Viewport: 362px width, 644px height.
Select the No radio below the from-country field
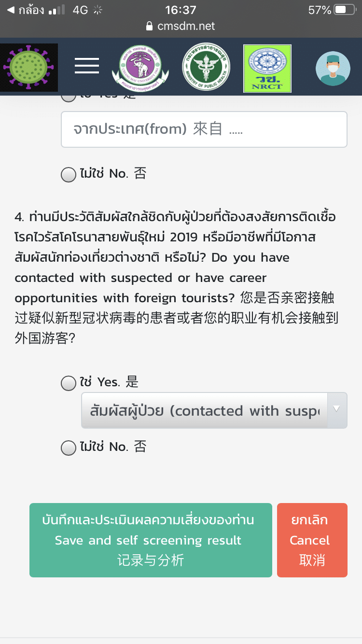pos(69,174)
